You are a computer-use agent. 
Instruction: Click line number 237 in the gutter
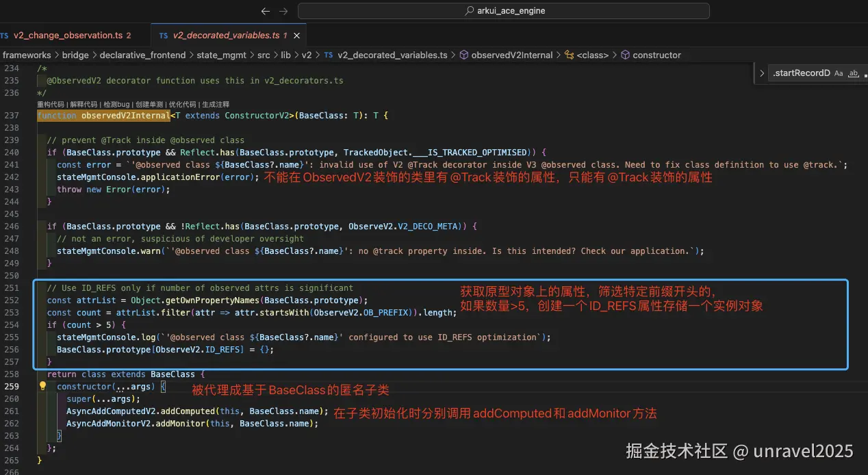coord(12,116)
